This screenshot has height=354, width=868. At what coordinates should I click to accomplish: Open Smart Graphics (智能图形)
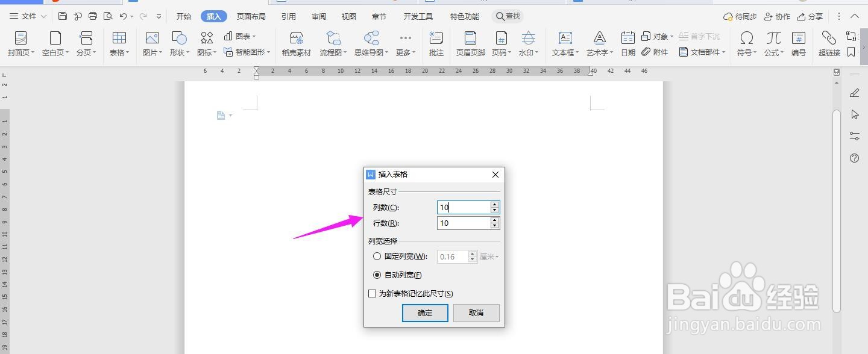247,52
